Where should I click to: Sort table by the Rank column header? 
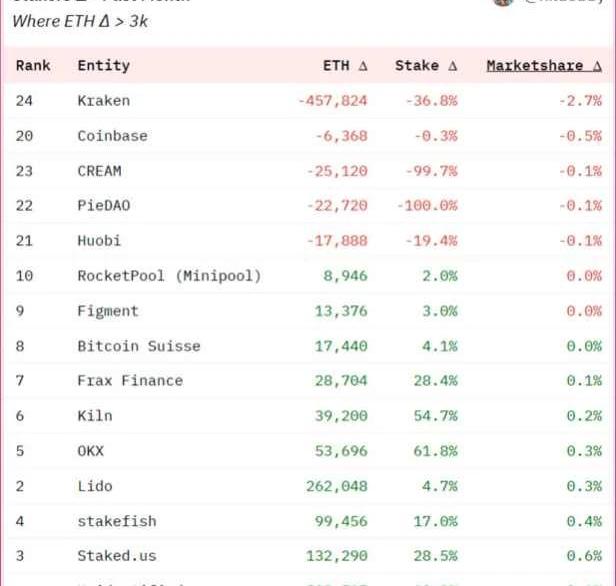(33, 66)
